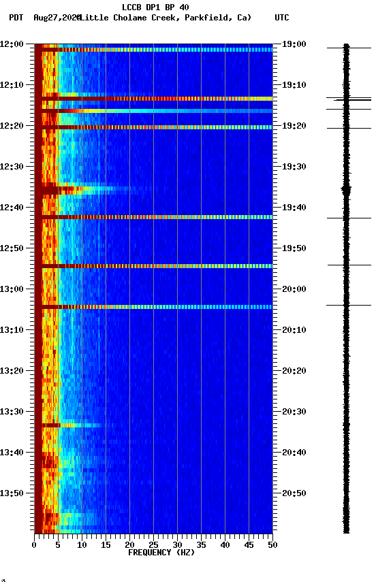This screenshot has height=588, width=376.
Task: Click the '50' frequency axis tick label
Action: [273, 545]
